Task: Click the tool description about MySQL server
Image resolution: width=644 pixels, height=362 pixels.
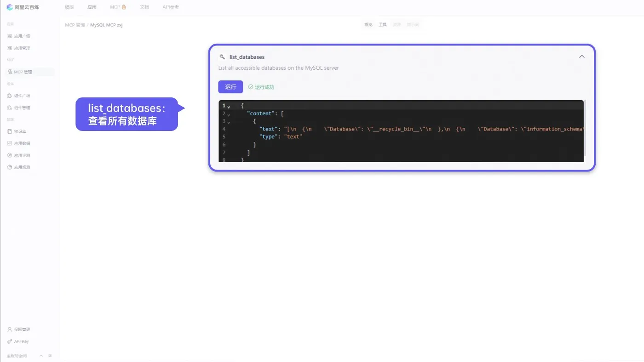Action: (279, 68)
